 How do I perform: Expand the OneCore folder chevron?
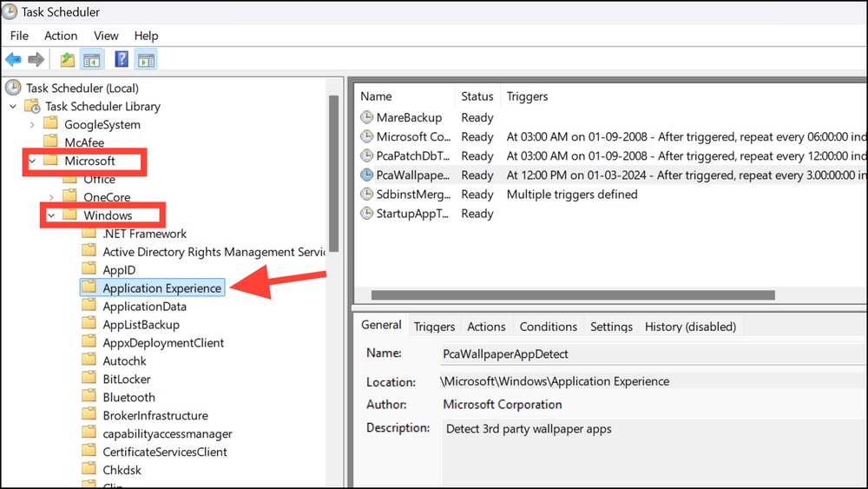[x=51, y=197]
